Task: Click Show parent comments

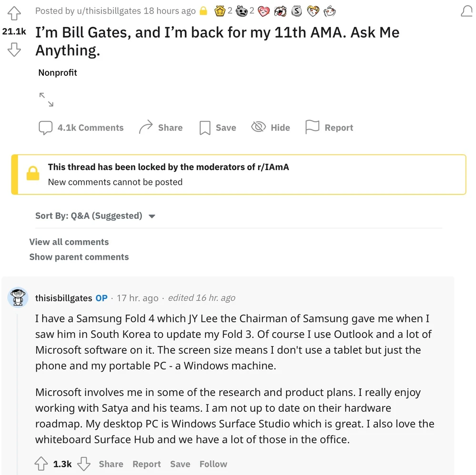Action: click(79, 257)
